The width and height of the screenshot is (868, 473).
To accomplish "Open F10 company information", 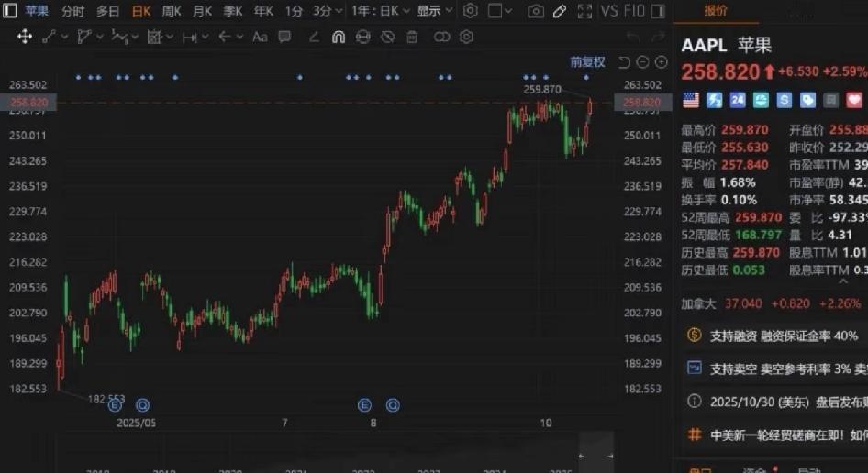I will 634,11.
